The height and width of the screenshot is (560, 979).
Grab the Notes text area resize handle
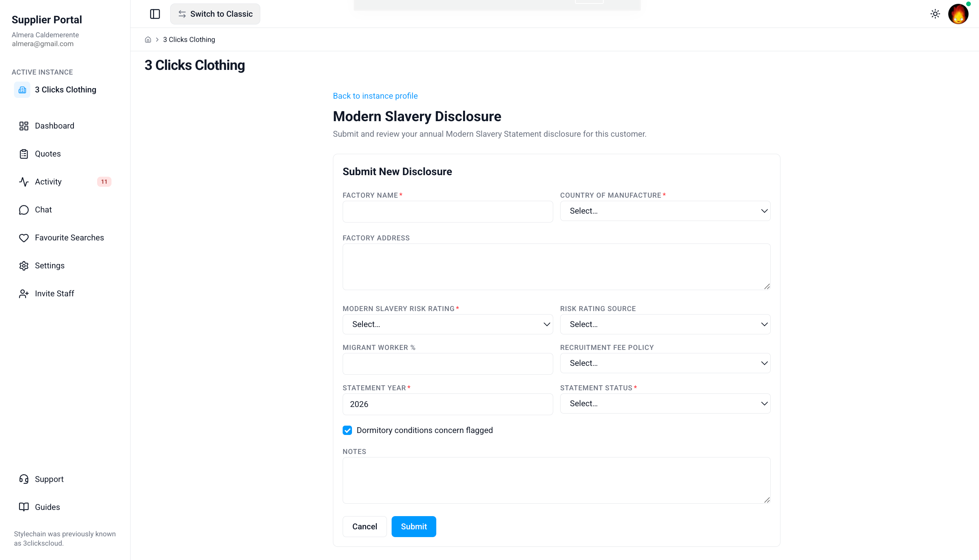click(x=767, y=500)
